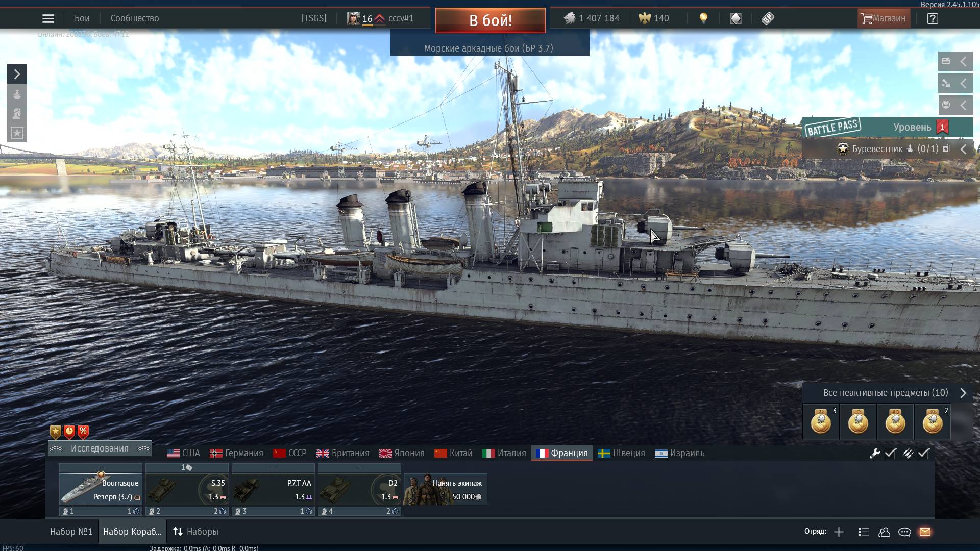This screenshot has width=980, height=551.
Task: Open the Магазин store
Action: click(883, 18)
